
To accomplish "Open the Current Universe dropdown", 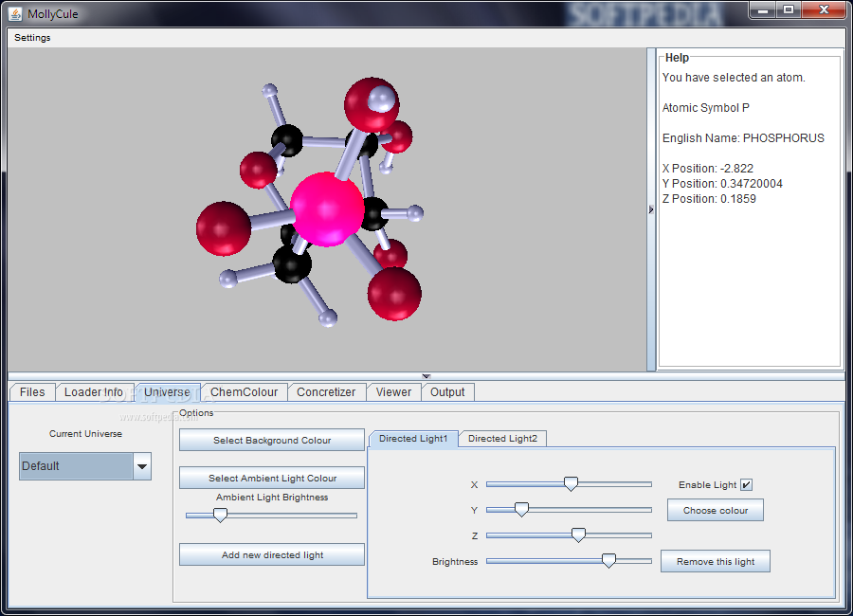I will point(142,466).
